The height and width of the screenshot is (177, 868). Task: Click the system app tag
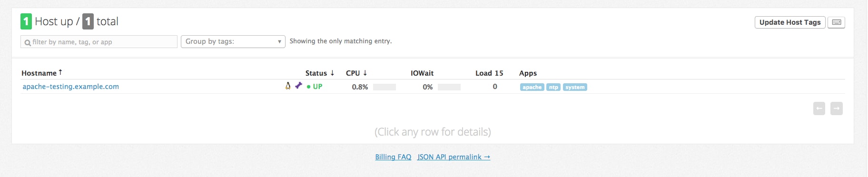(x=575, y=87)
